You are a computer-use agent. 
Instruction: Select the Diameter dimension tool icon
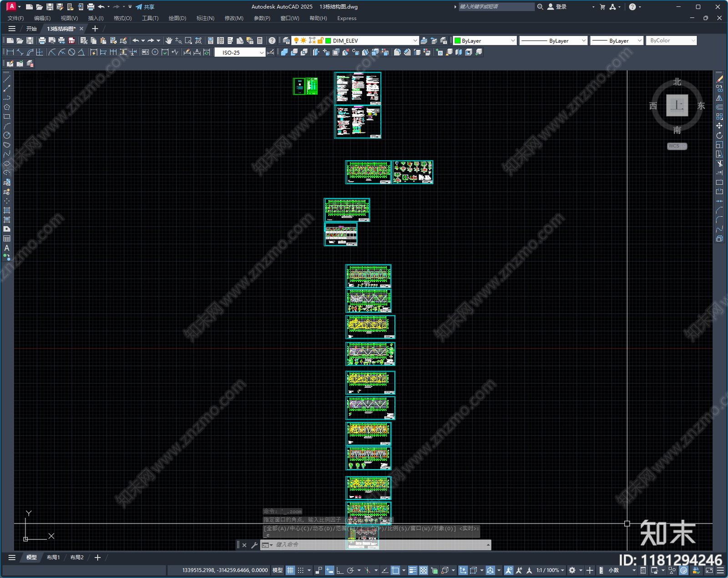71,52
